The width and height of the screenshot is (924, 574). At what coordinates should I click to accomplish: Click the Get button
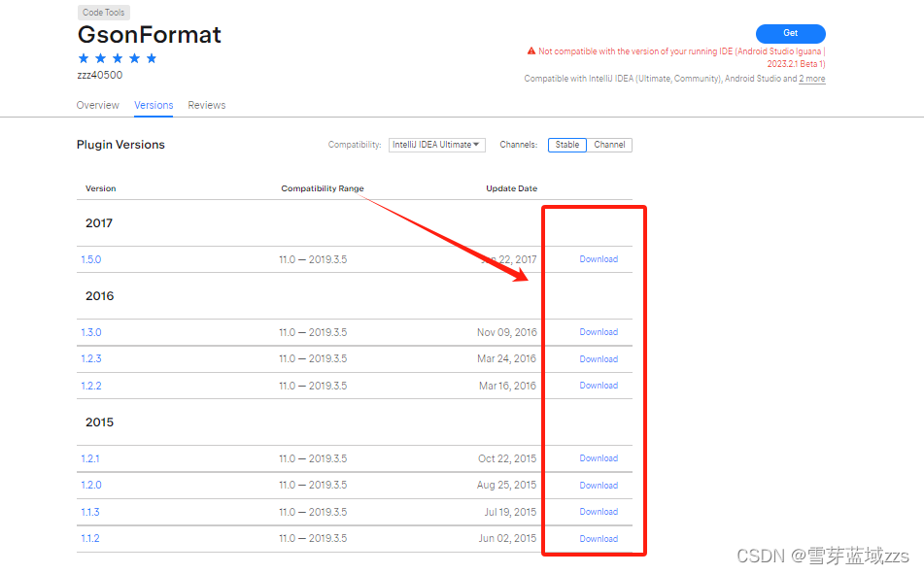pyautogui.click(x=790, y=34)
